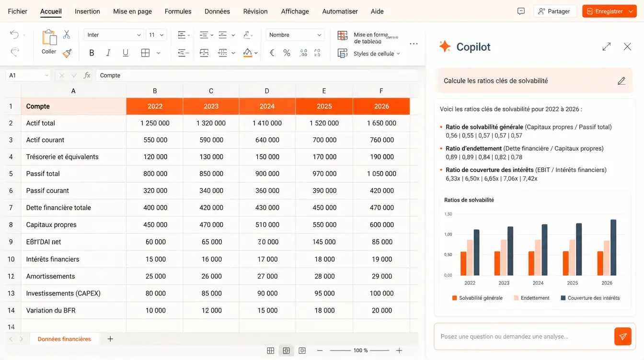Image resolution: width=644 pixels, height=360 pixels.
Task: Open the Aide tab
Action: 377,11
